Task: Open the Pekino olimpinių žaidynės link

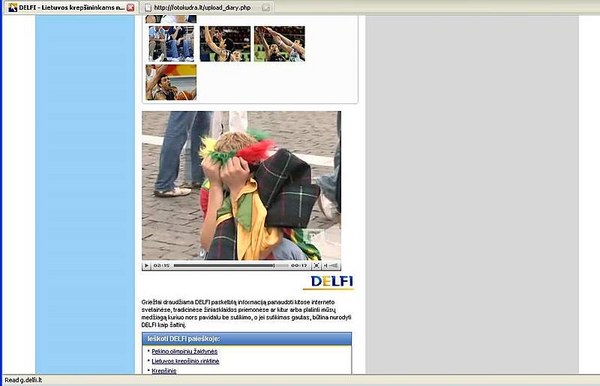Action: (x=184, y=351)
